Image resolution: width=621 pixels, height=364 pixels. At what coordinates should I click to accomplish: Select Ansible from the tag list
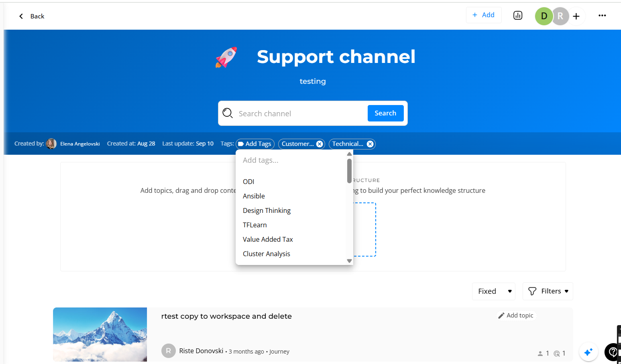254,196
